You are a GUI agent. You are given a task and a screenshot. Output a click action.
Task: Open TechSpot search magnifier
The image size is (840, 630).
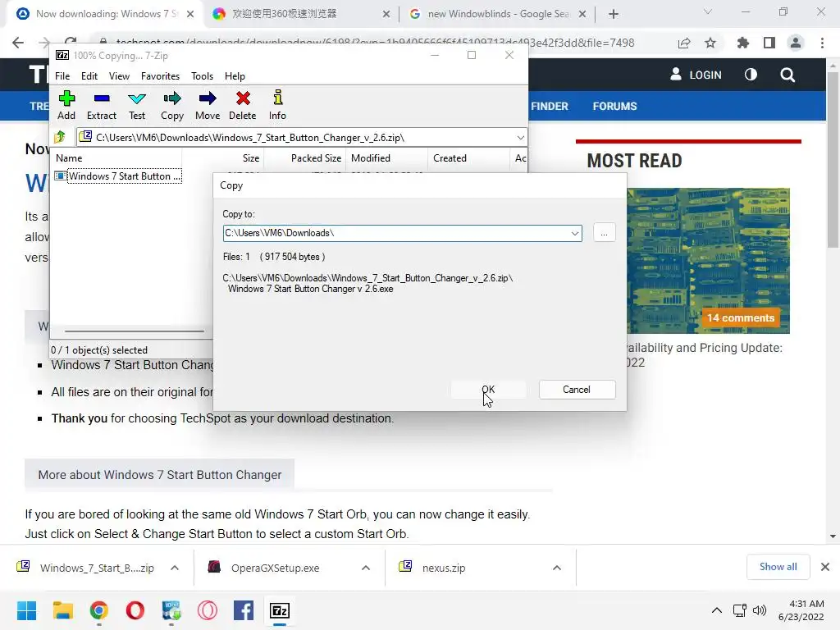(x=787, y=75)
